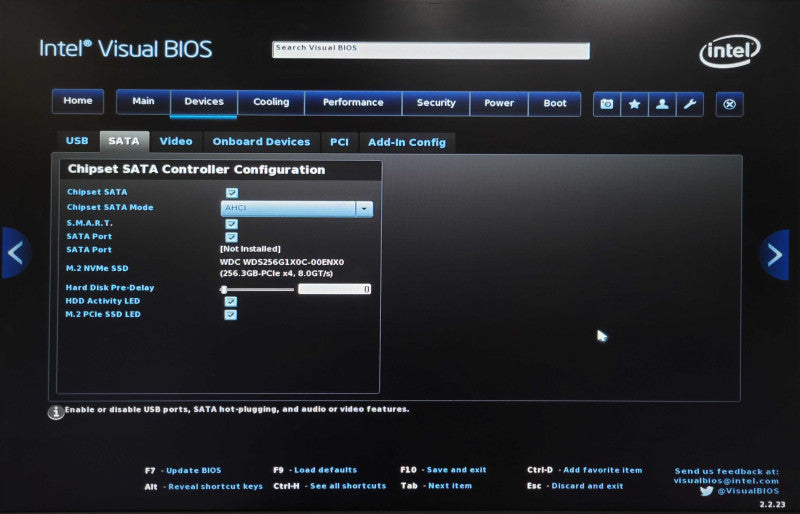The image size is (800, 514).
Task: Click the @VisualBIOS Twitter handle
Action: point(748,492)
